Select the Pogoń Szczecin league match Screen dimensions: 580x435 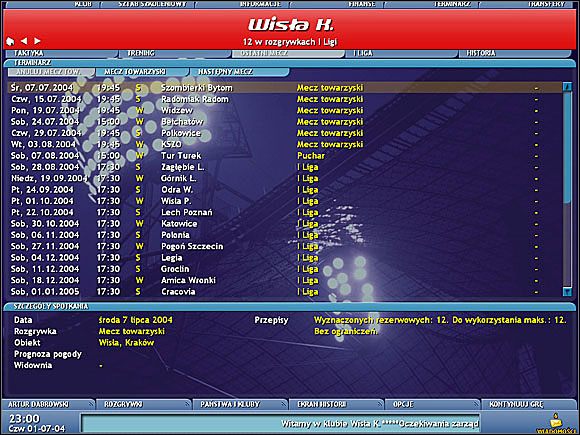(x=285, y=246)
